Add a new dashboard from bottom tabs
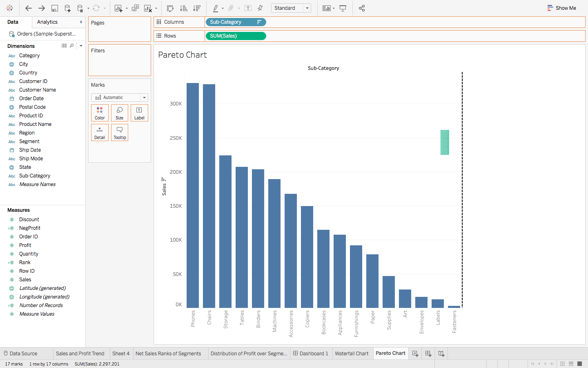 (x=428, y=354)
